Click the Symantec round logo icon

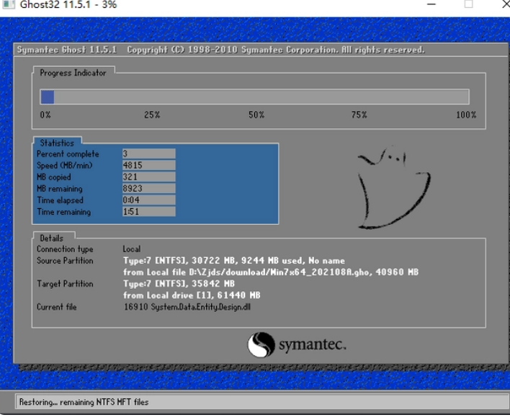tap(261, 344)
